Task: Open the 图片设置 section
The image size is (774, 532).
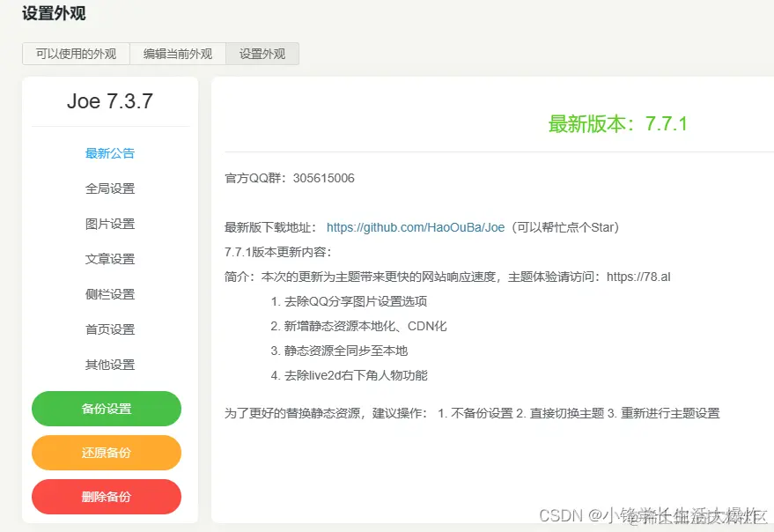Action: 109,223
